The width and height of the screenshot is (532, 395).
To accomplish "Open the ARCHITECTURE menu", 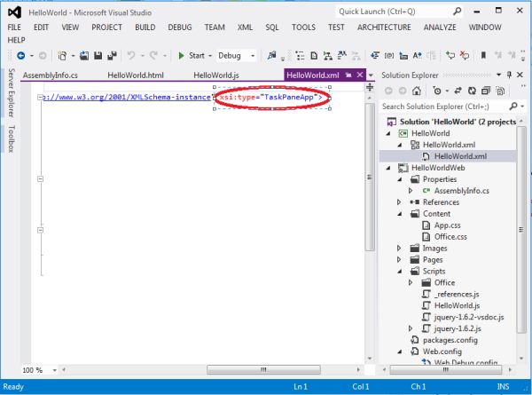I will click(x=384, y=28).
